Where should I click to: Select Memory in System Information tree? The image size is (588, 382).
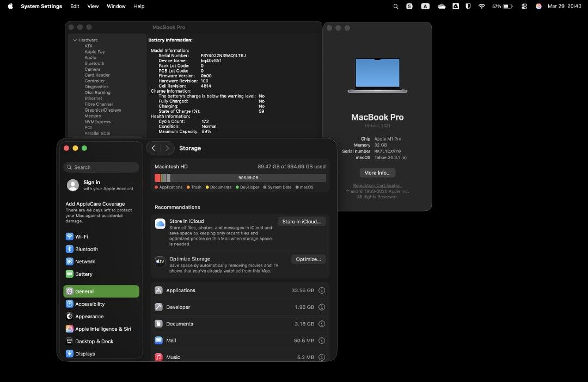[93, 116]
